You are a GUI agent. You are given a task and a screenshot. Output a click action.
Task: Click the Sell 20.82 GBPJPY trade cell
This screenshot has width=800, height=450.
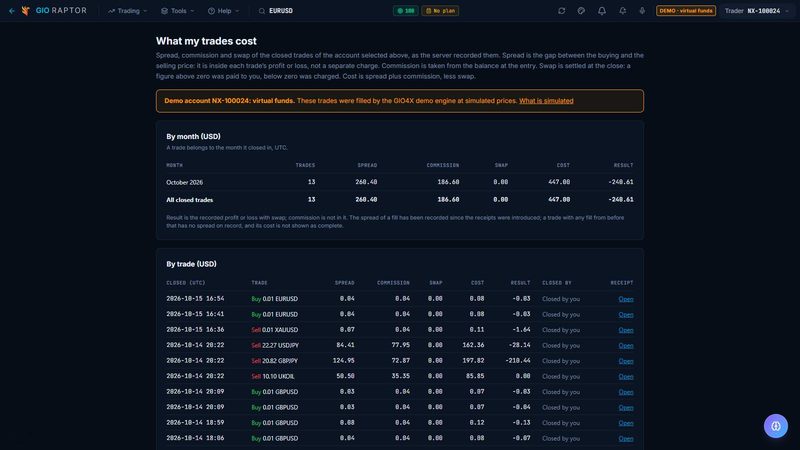(x=274, y=361)
